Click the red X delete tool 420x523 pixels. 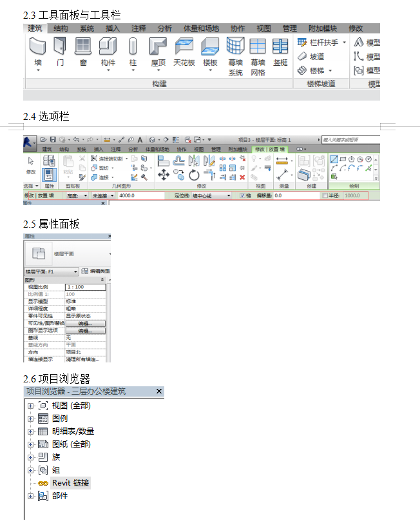[242, 177]
